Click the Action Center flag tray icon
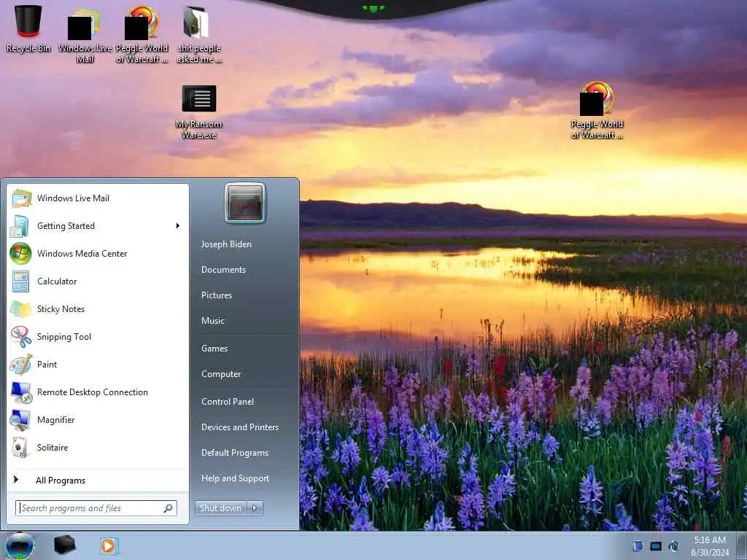 638,545
